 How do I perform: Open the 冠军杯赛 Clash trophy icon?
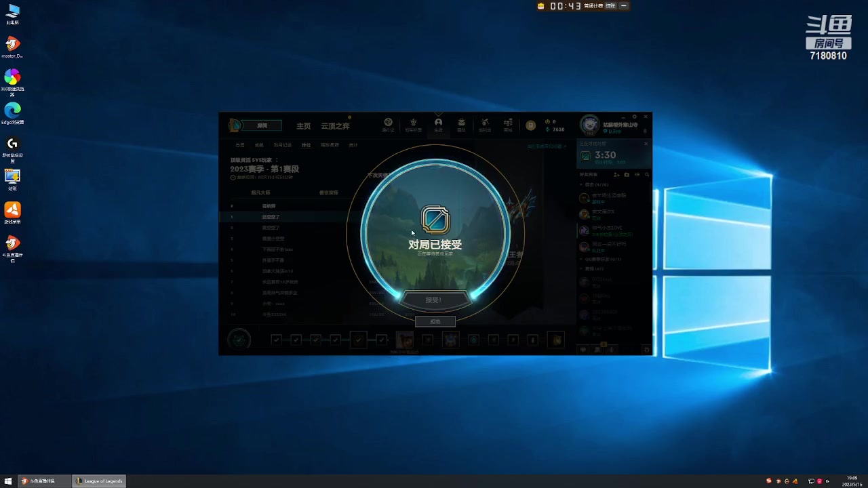tap(413, 125)
